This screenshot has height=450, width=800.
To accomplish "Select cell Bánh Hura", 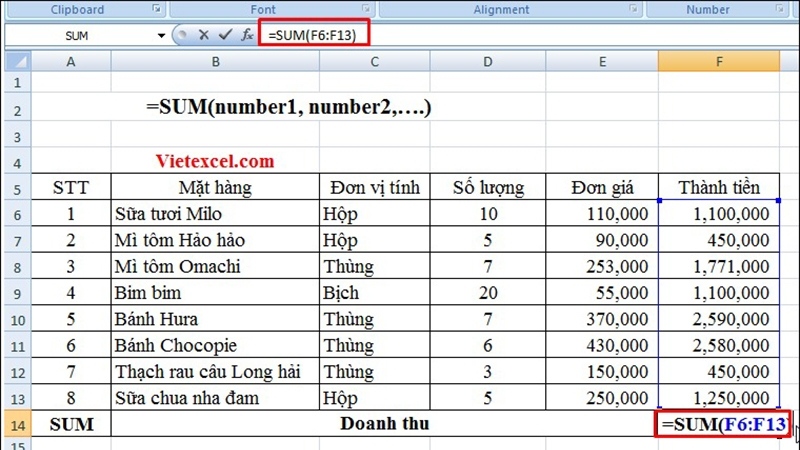I will [x=215, y=319].
